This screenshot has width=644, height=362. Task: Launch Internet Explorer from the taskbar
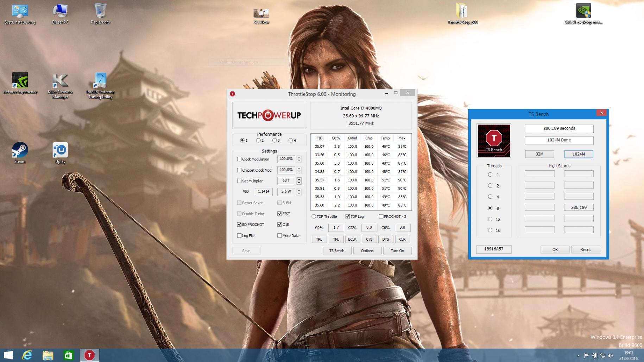click(x=27, y=355)
